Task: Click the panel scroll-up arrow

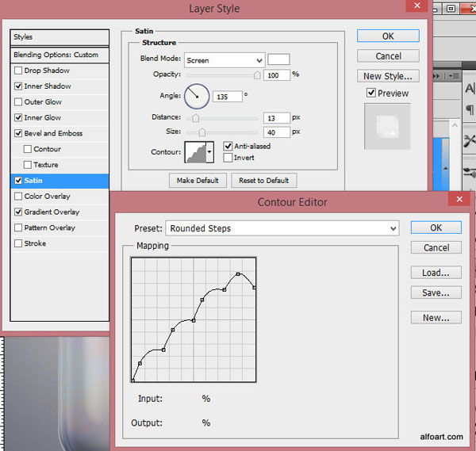Action: point(455,125)
